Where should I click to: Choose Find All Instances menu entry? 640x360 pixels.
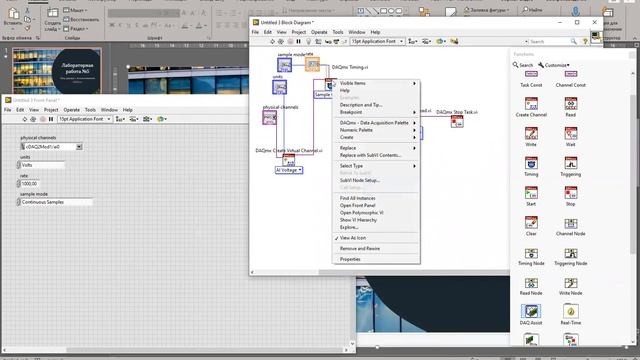[x=376, y=198]
